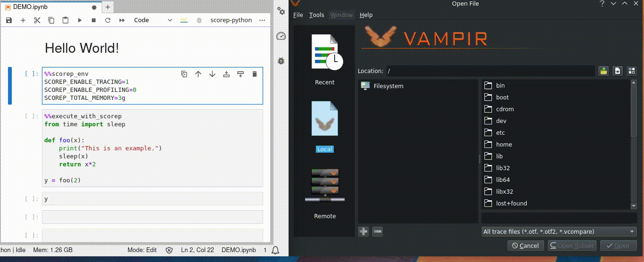Open the Recent files section in Vampir
The image size is (644, 262).
325,59
